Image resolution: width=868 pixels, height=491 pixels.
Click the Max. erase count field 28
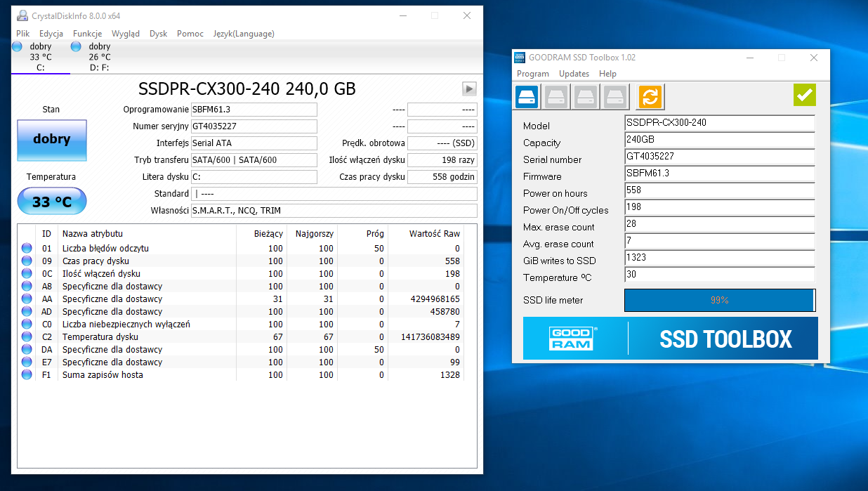point(720,224)
